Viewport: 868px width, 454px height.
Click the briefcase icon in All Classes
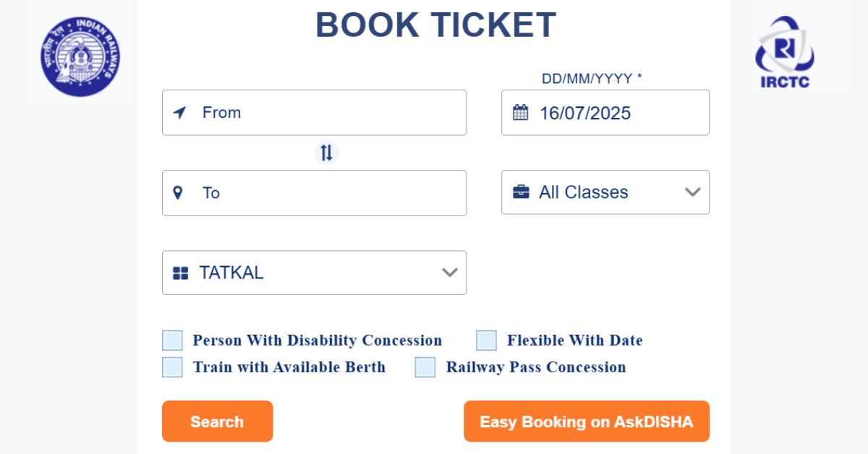coord(521,192)
